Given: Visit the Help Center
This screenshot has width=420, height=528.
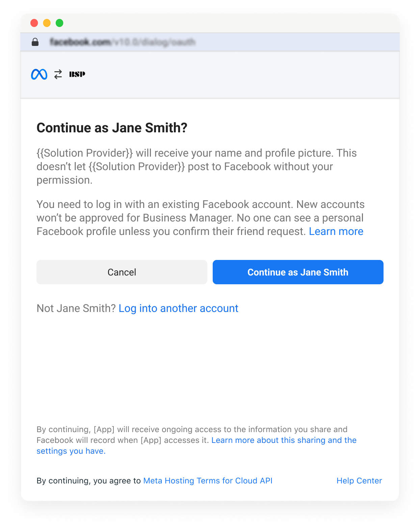Looking at the screenshot, I should coord(359,481).
